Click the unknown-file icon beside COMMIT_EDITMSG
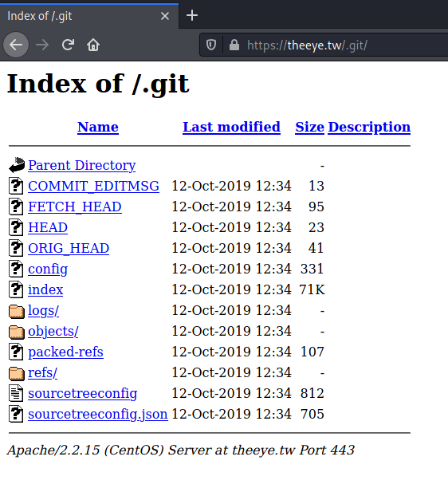The height and width of the screenshot is (488, 448). (x=16, y=186)
